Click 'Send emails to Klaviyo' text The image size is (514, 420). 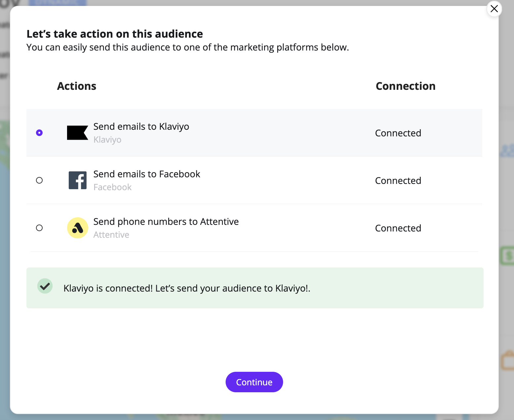point(141,126)
